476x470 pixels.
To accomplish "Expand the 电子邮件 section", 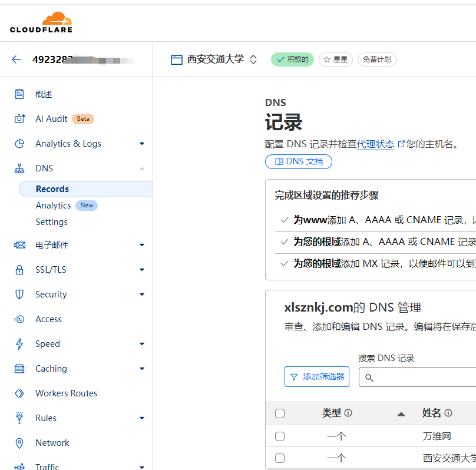I will [142, 245].
